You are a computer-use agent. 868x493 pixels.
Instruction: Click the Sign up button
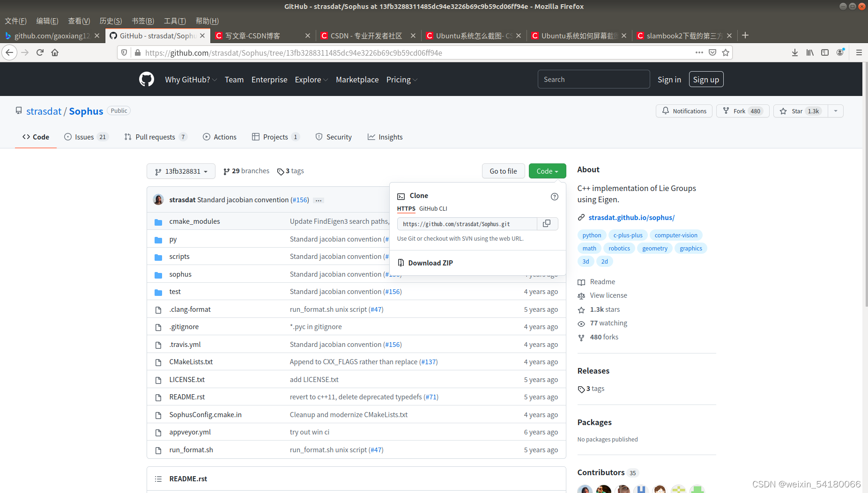pyautogui.click(x=706, y=80)
